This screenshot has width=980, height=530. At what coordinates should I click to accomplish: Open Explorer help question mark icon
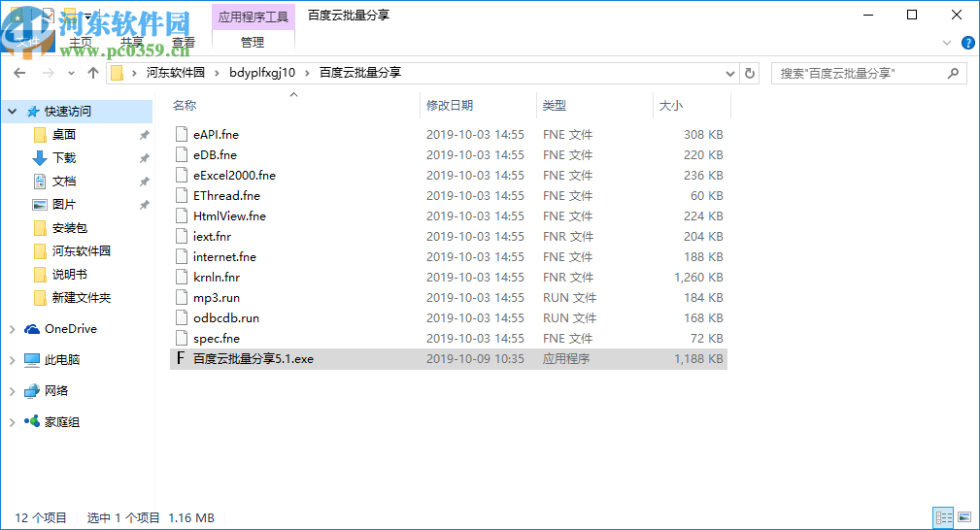pyautogui.click(x=967, y=43)
